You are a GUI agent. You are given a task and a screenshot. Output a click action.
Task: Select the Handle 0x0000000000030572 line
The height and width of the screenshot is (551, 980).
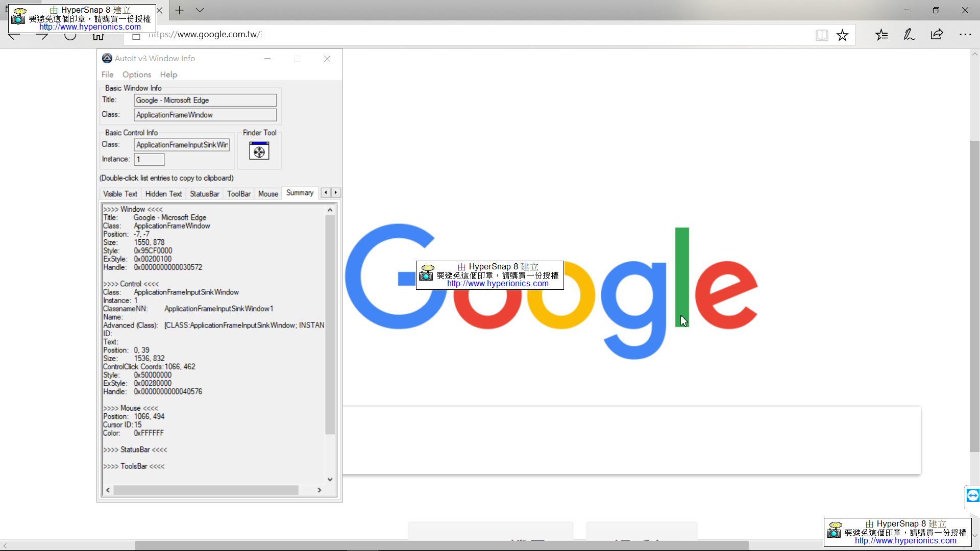click(x=153, y=267)
